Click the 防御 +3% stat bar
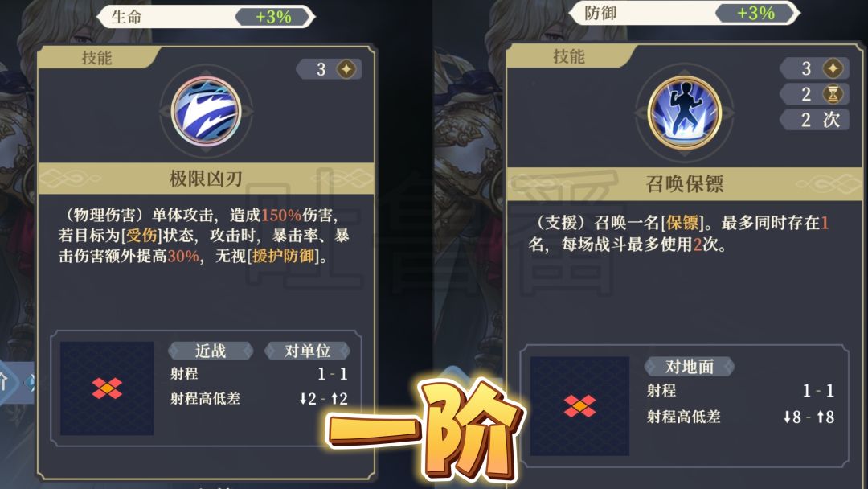868x489 pixels. coord(684,14)
